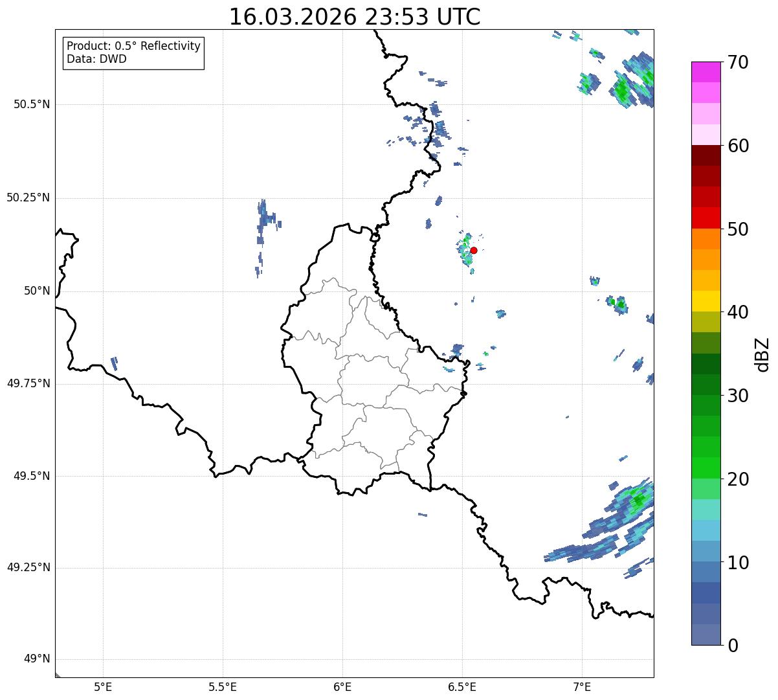Click the colorbar tick label 0
This screenshot has height=700, width=778.
coord(733,646)
